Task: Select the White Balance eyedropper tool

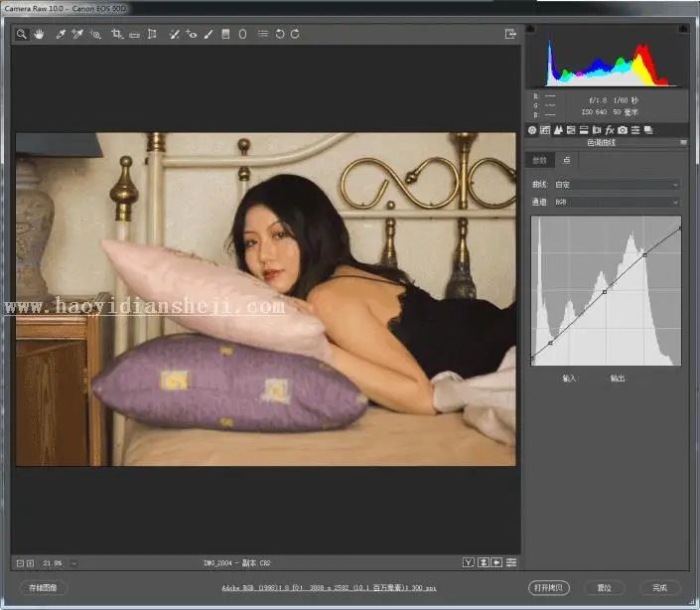Action: (61, 34)
